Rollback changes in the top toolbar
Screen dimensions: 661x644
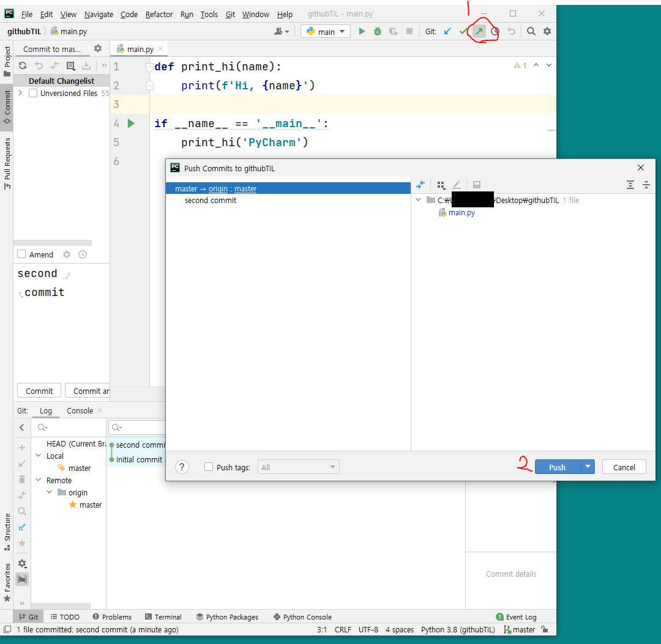[x=511, y=31]
